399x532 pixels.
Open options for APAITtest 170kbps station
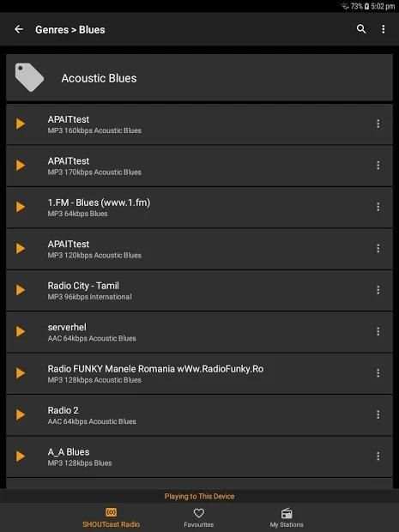coord(378,166)
